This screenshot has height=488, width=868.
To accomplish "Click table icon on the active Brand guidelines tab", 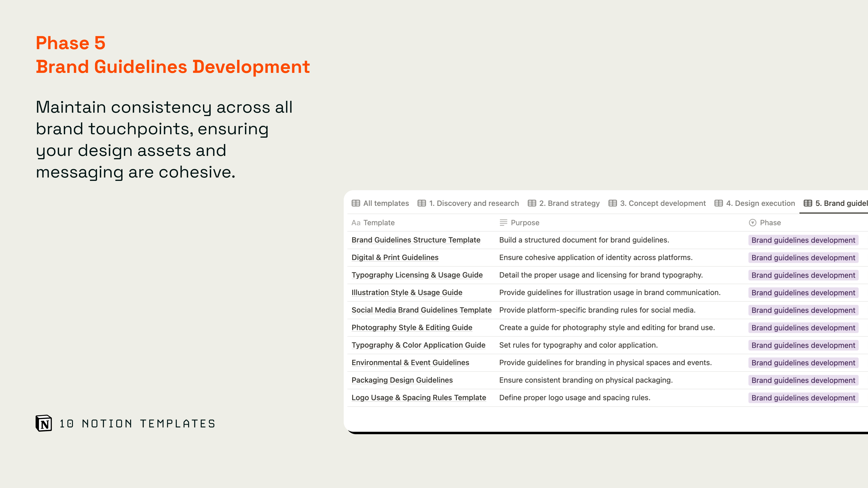I will coord(808,203).
